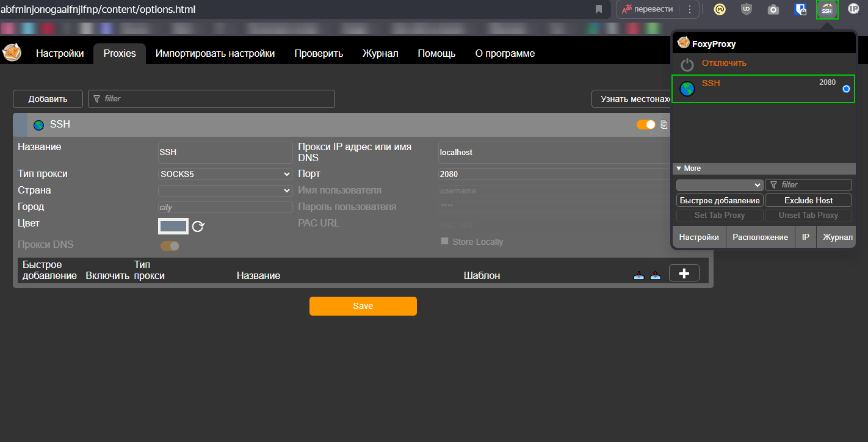Viewport: 868px width, 442px height.
Task: Select the SSH proxy radio button in popup
Action: click(x=846, y=89)
